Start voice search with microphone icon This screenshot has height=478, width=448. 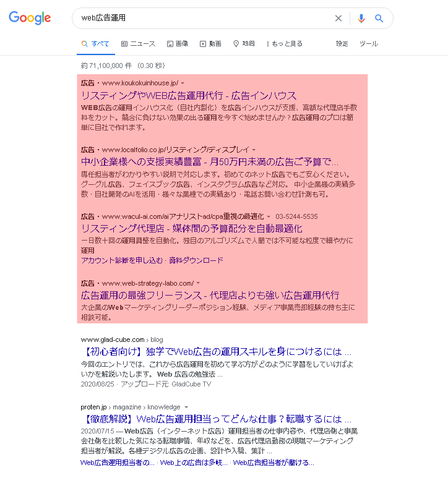pyautogui.click(x=361, y=19)
